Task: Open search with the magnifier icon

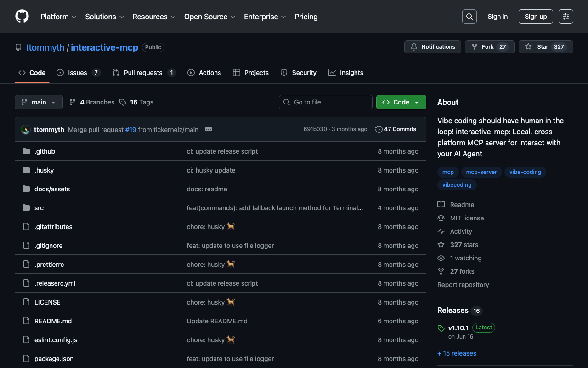Action: point(469,17)
